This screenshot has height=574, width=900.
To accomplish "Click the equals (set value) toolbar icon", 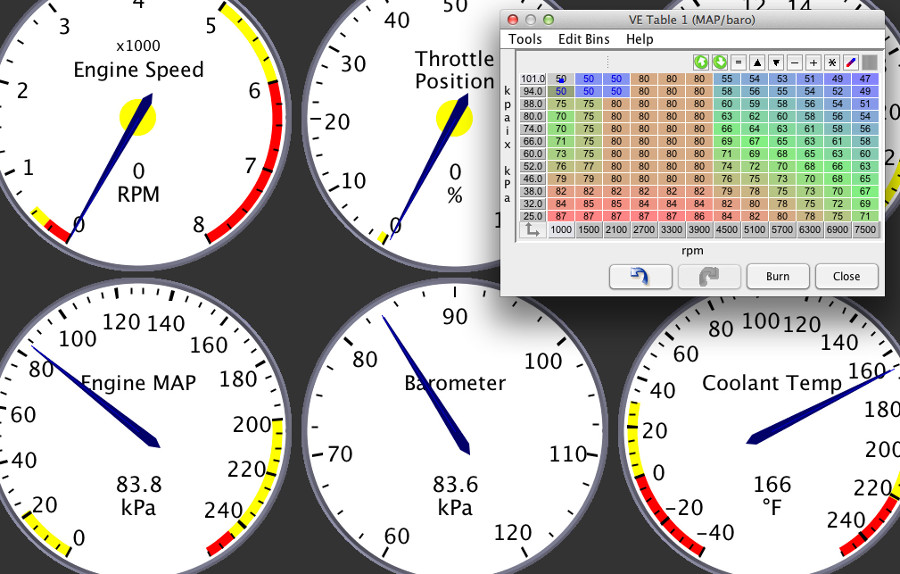I will pyautogui.click(x=739, y=62).
